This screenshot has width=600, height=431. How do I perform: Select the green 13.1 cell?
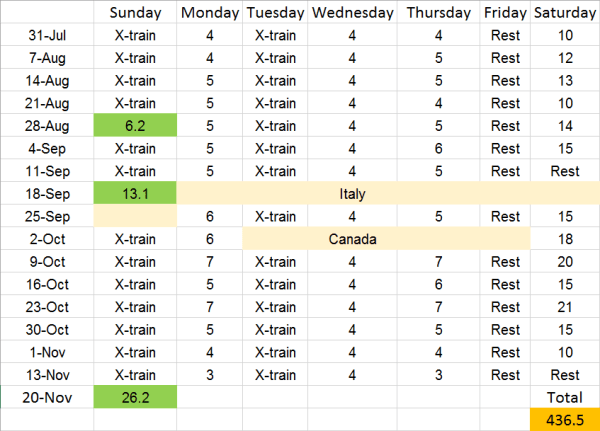click(134, 193)
